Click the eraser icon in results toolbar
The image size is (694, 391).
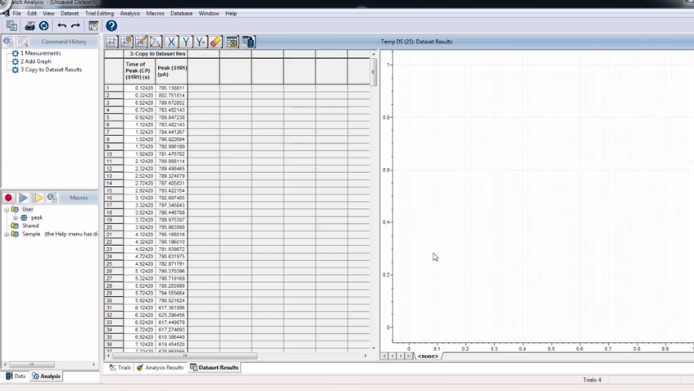[x=216, y=42]
